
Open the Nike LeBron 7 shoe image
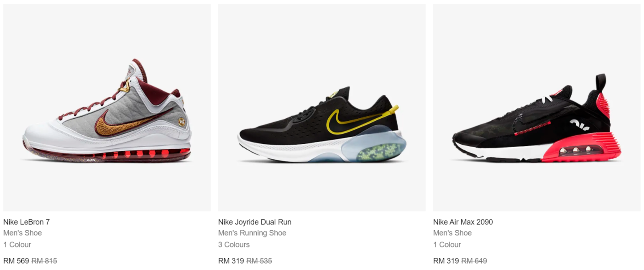click(x=107, y=107)
